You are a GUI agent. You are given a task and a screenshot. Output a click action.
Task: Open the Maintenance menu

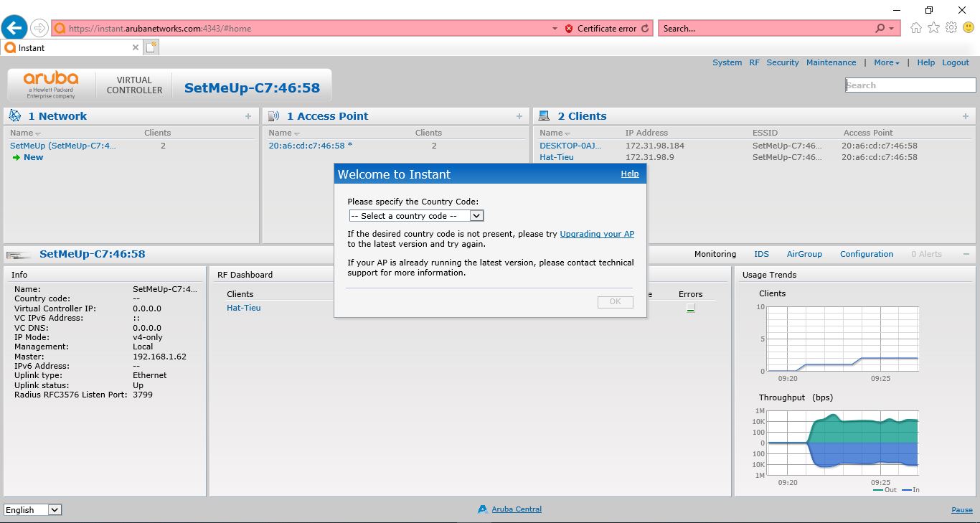[831, 62]
